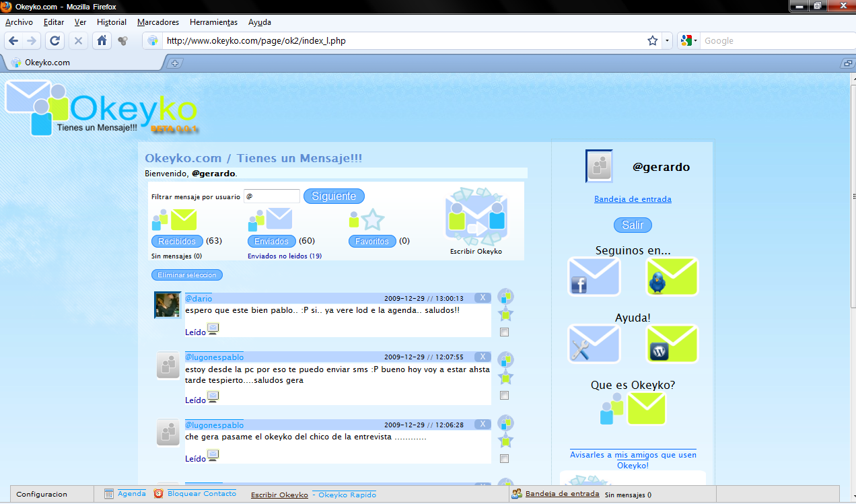Click the reply icon on @dario's message

click(505, 297)
